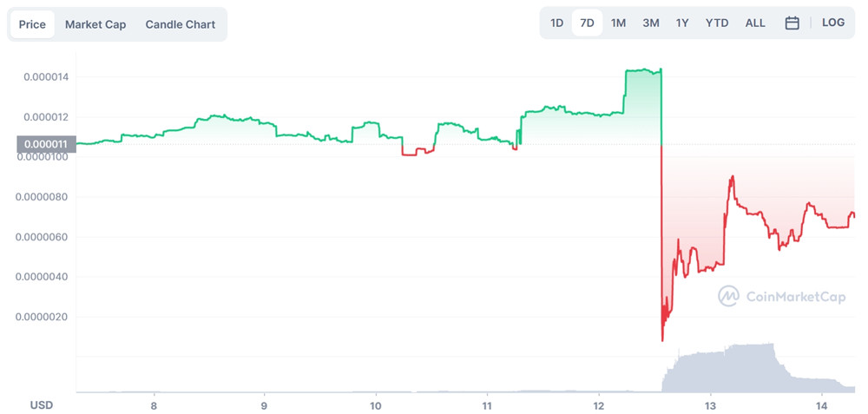
Task: Click the CoinMarketCap watermark logo
Action: coord(781,297)
